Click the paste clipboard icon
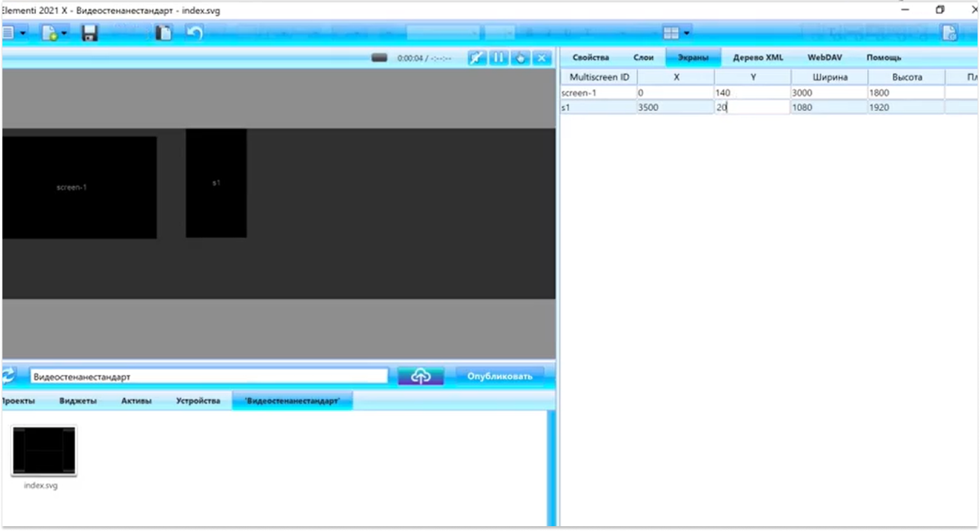This screenshot has height=531, width=980. pos(163,33)
